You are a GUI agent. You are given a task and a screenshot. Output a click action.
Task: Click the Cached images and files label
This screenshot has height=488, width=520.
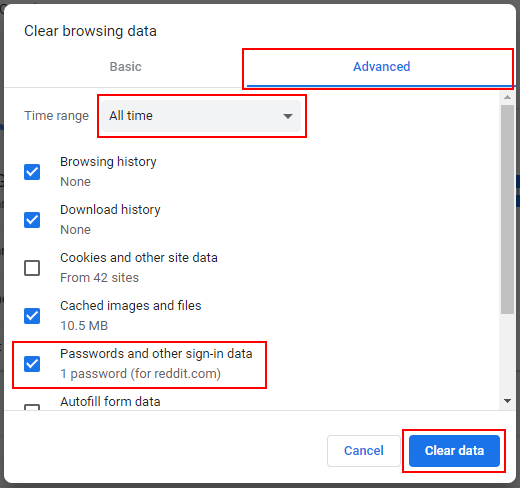(x=131, y=306)
